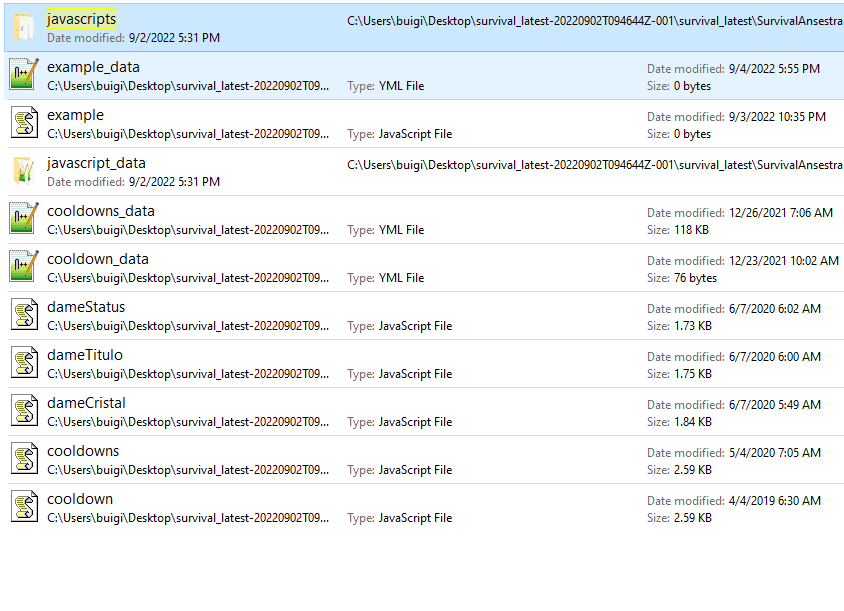Click the dameCristal script file icon
844x611 pixels.
[23, 411]
